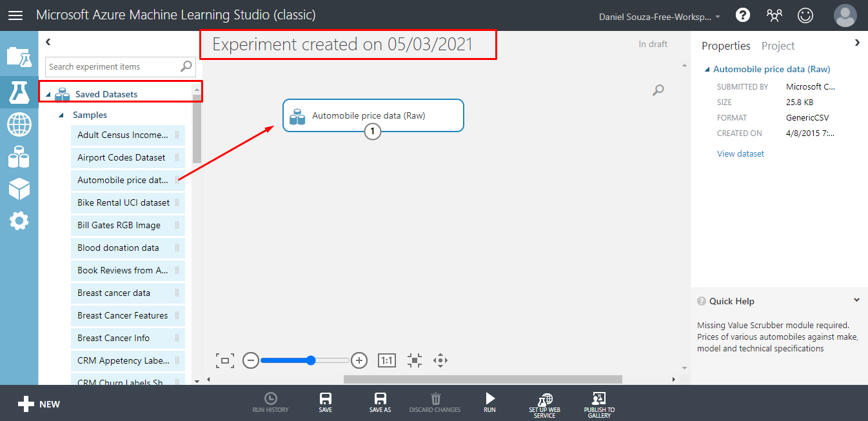Select Breast cancer data
Image resolution: width=868 pixels, height=421 pixels.
click(x=128, y=293)
